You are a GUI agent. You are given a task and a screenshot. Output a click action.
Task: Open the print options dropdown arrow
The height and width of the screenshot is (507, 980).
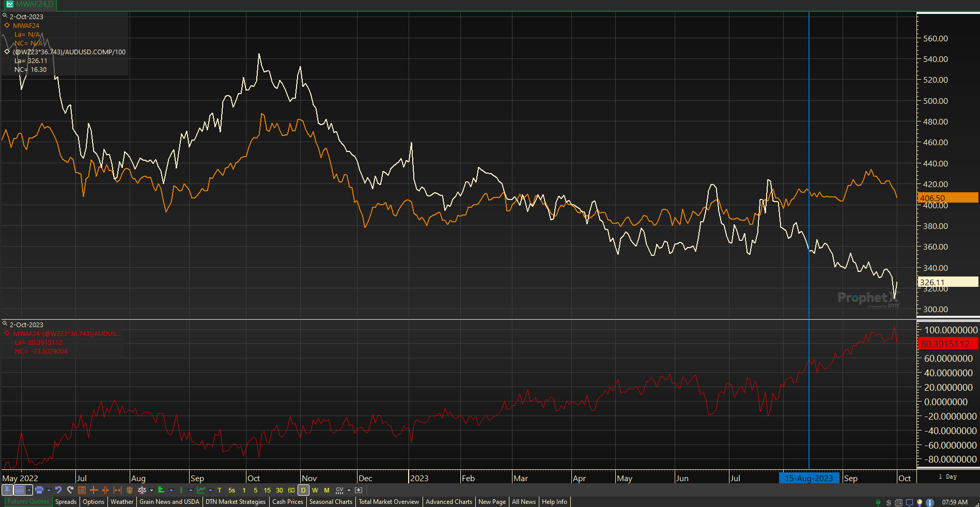[x=49, y=490]
